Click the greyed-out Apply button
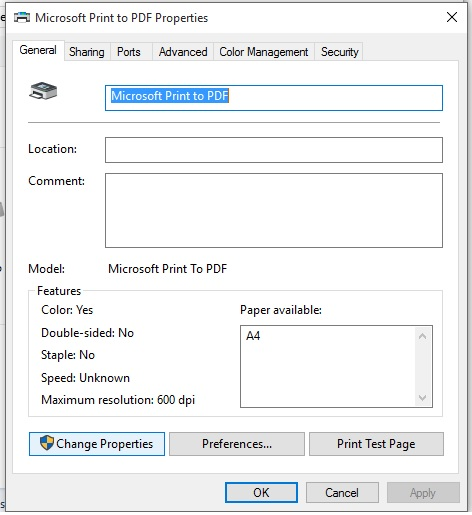The height and width of the screenshot is (515, 472). pos(423,492)
